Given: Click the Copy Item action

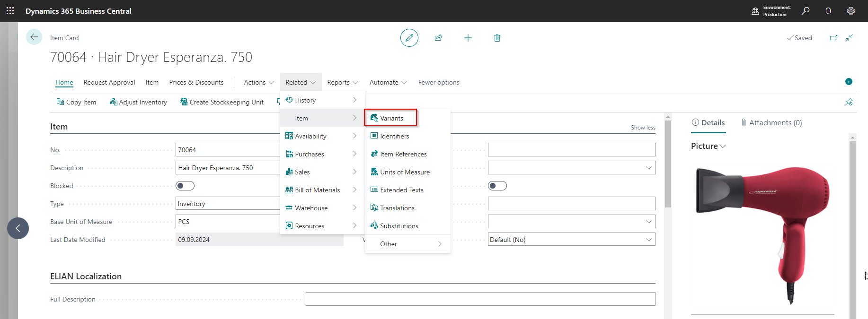Looking at the screenshot, I should tap(76, 102).
